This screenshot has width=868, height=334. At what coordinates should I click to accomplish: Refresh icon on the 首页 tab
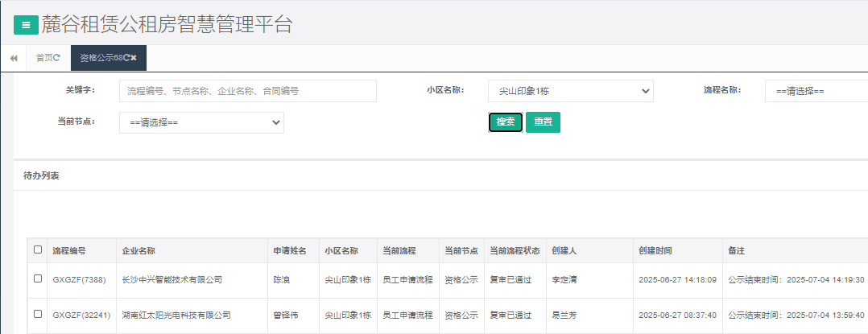point(56,58)
